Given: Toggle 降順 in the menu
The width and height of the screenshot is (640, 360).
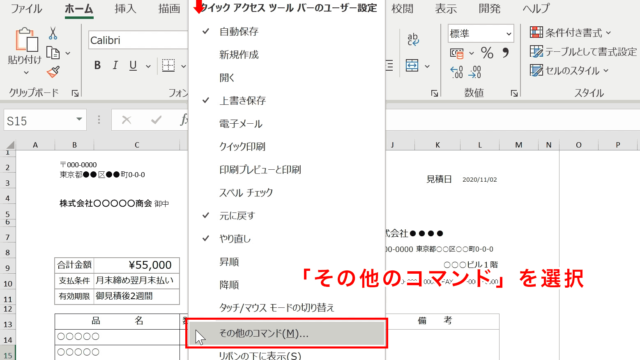Looking at the screenshot, I should [x=287, y=285].
